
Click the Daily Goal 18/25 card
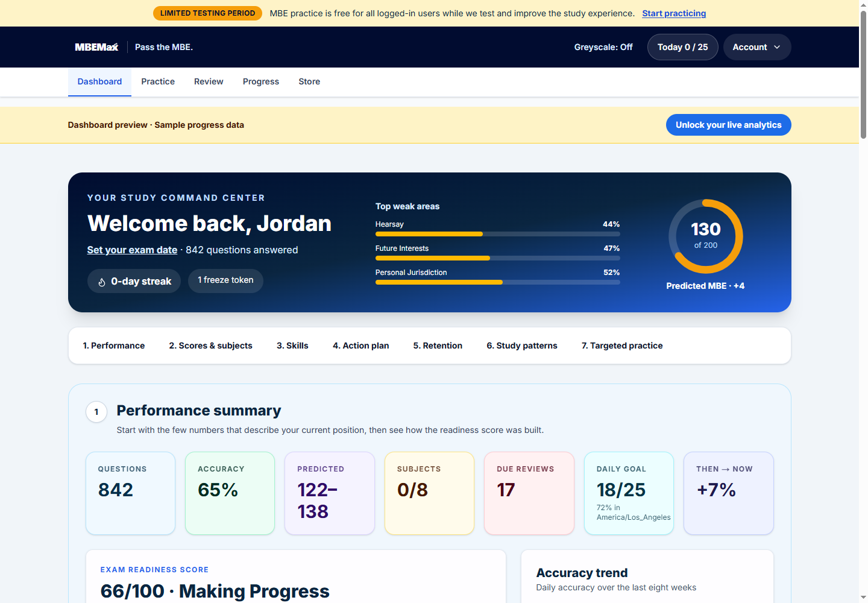click(x=629, y=493)
